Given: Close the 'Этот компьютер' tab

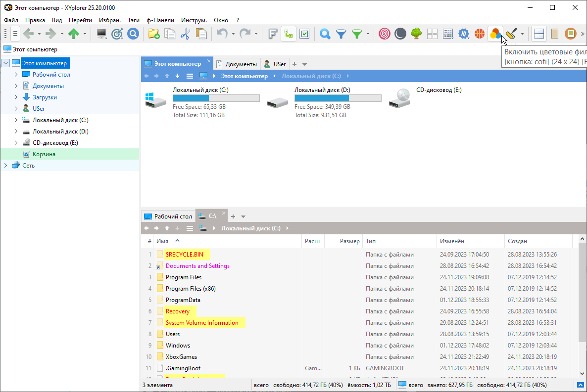Looking at the screenshot, I should 209,61.
